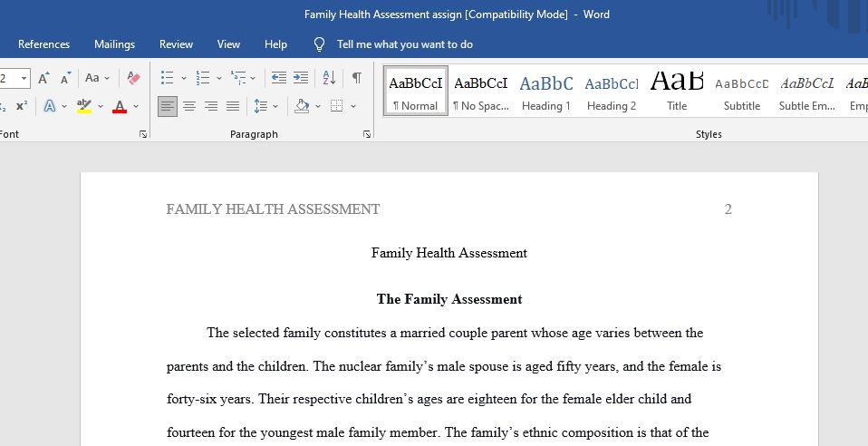Toggle show paragraph marks
868x446 pixels.
(357, 78)
